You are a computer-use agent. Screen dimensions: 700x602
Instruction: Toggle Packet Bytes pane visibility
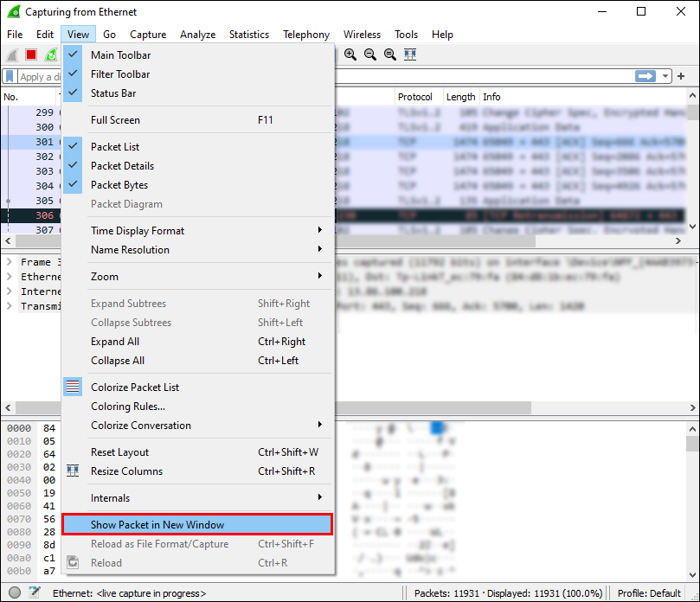pos(196,185)
